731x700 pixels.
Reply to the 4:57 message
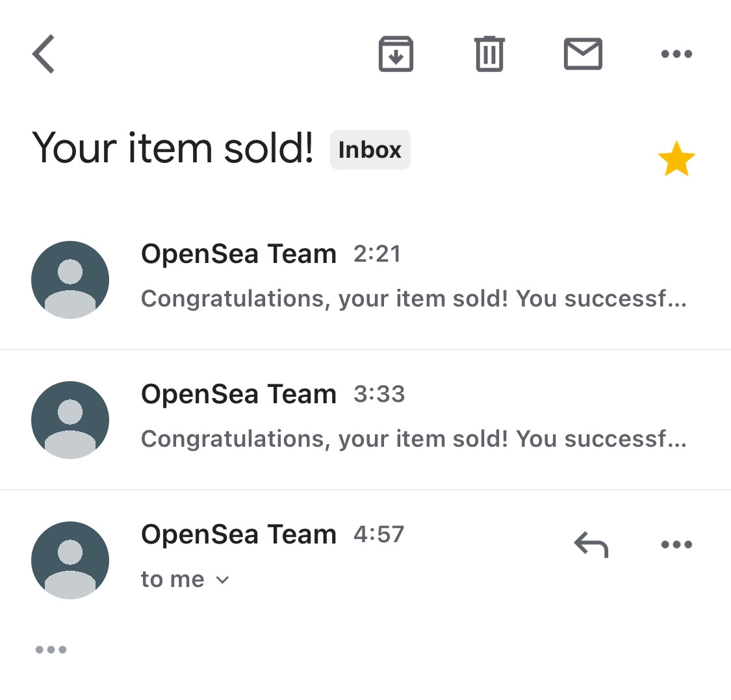591,545
